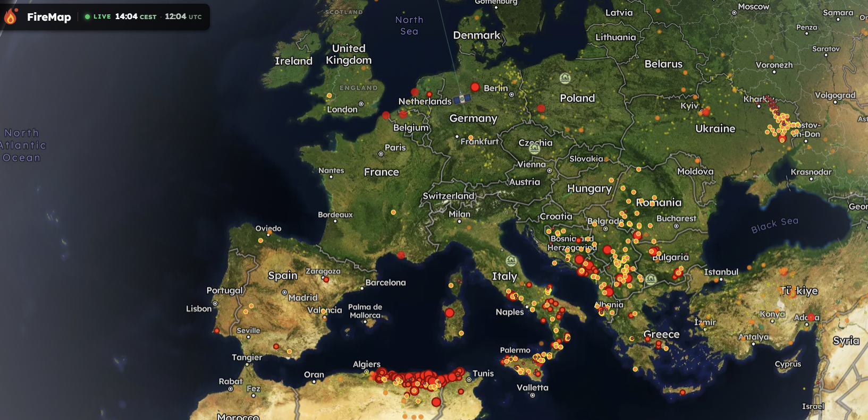Select the red fire marker in western Poland

click(541, 108)
